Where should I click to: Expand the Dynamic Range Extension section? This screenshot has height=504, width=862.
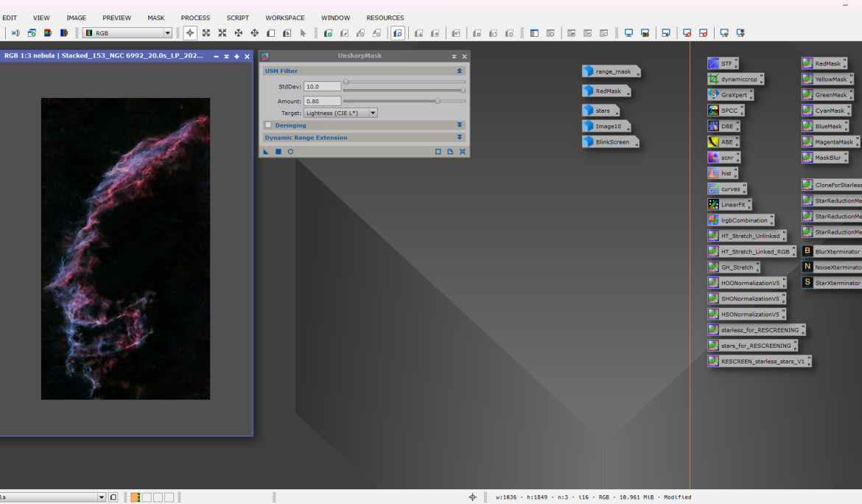[x=460, y=138]
